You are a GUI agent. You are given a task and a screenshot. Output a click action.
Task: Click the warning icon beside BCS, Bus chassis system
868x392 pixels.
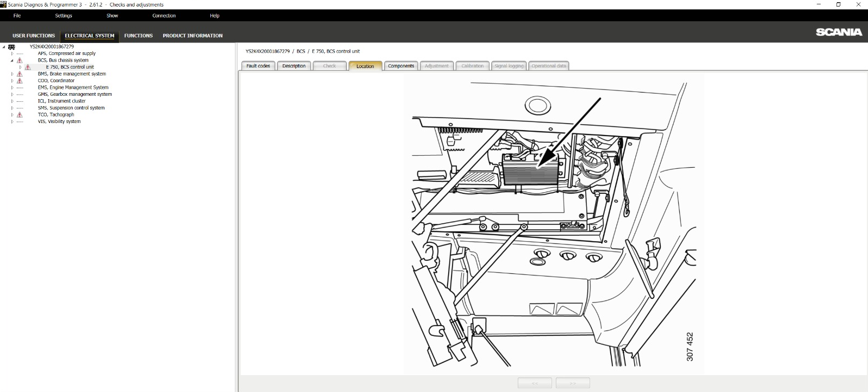(x=20, y=60)
